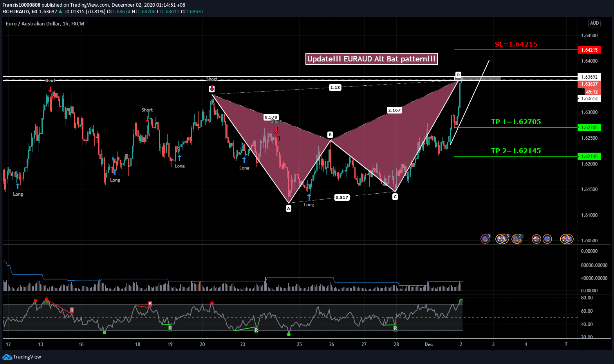Click the AUD currency button
This screenshot has width=614, height=364.
[594, 23]
